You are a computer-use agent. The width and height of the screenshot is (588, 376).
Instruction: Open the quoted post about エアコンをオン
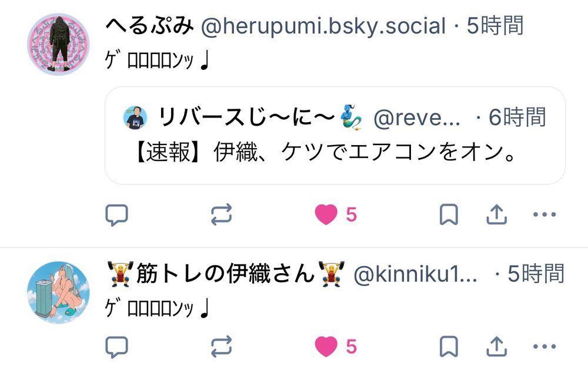335,135
